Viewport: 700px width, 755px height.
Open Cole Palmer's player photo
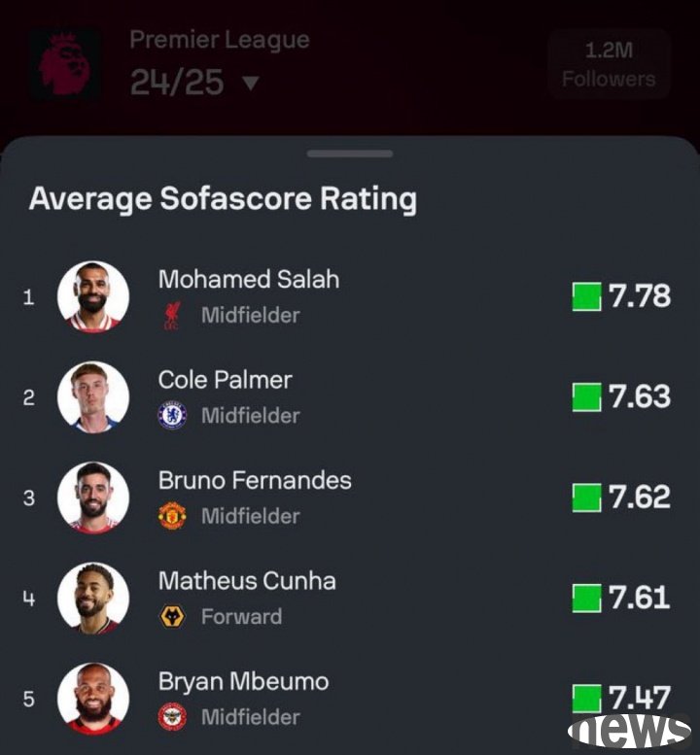(93, 397)
